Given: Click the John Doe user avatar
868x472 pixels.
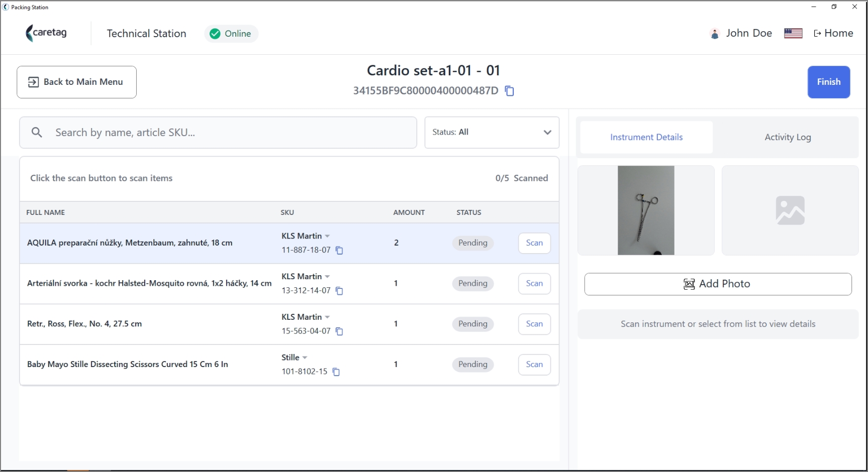Looking at the screenshot, I should coord(714,34).
